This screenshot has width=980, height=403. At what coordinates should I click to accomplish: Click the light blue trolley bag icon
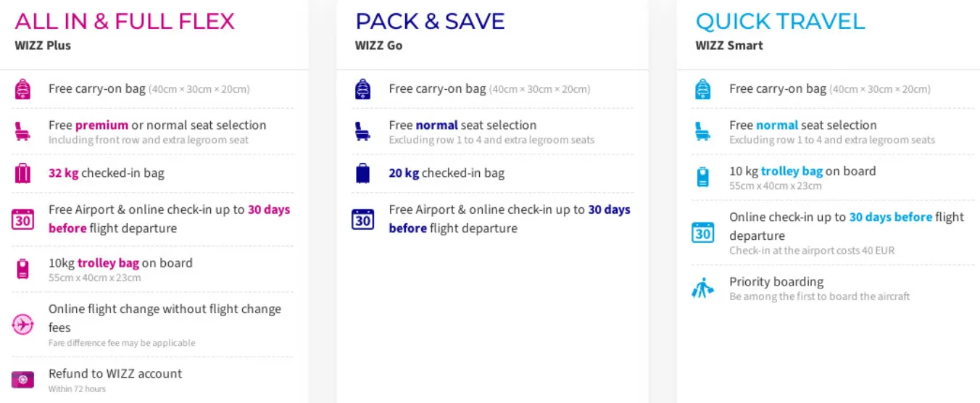coord(703,178)
